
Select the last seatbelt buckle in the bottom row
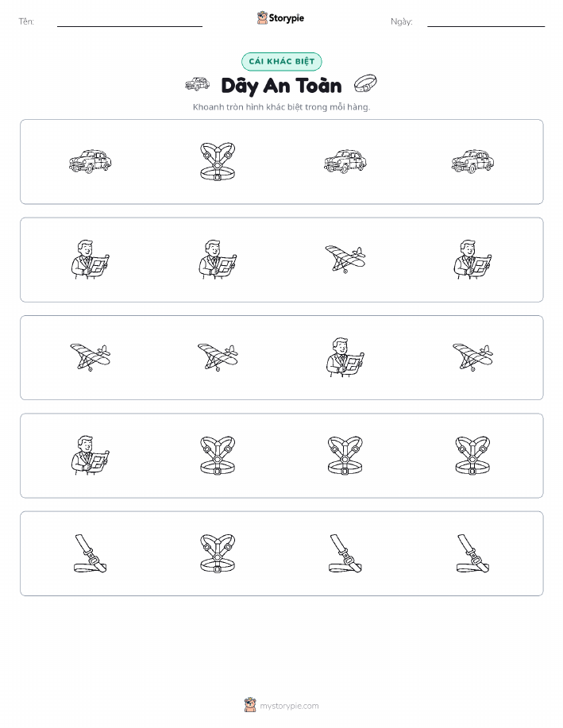pos(472,553)
